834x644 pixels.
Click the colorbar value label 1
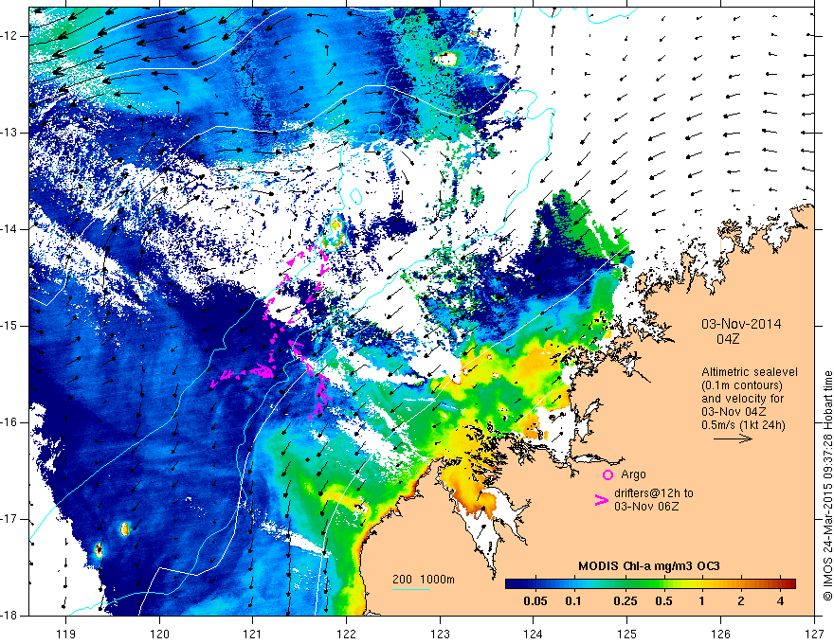[x=702, y=601]
